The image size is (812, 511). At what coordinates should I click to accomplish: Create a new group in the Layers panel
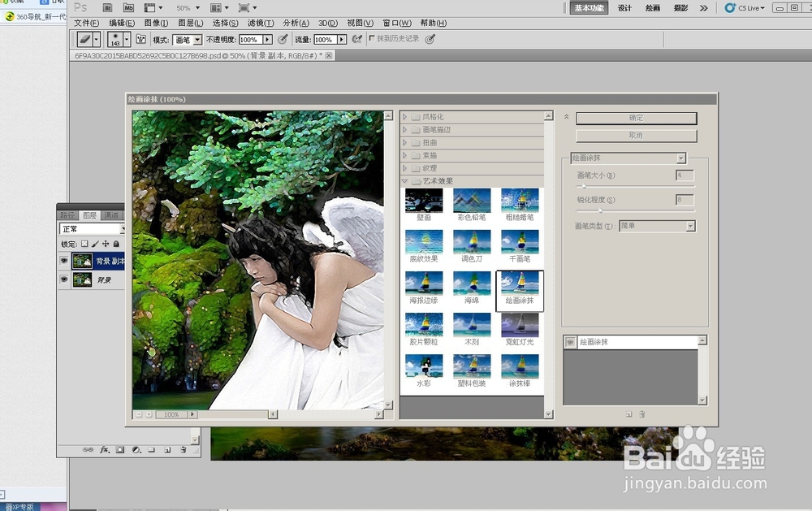(x=152, y=450)
